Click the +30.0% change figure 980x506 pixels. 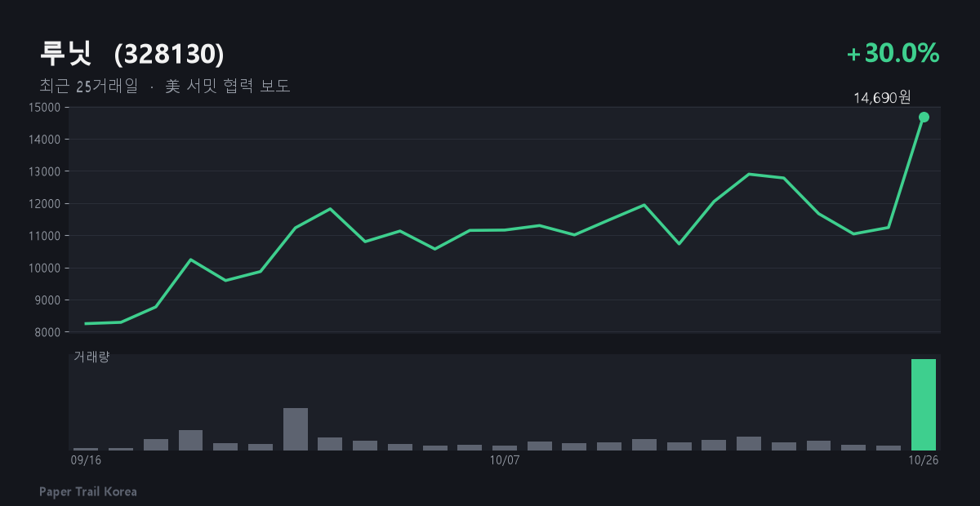click(893, 54)
